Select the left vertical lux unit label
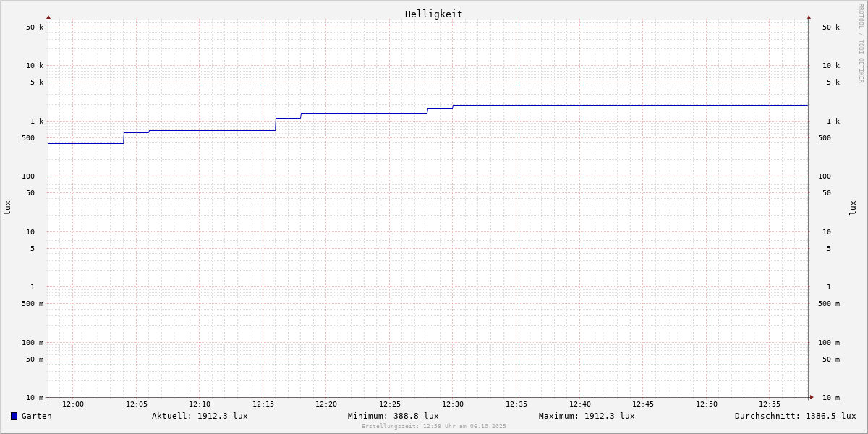The height and width of the screenshot is (434, 868). (x=7, y=208)
